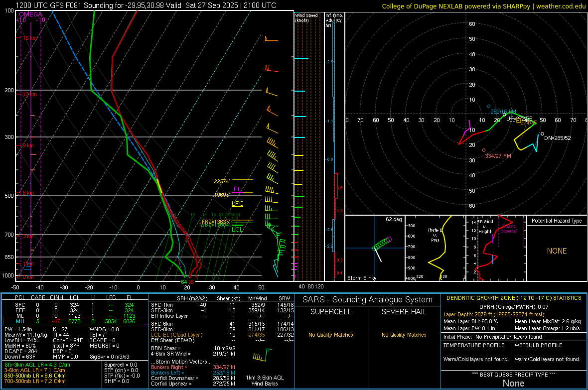588x390 pixels.
Task: Click the CINH column header
Action: (57, 297)
